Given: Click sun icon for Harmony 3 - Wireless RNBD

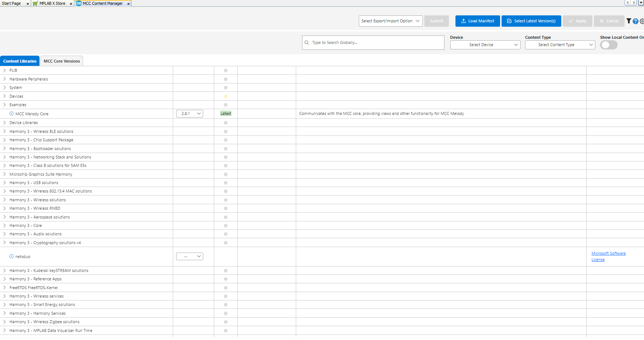Looking at the screenshot, I should coord(226,208).
